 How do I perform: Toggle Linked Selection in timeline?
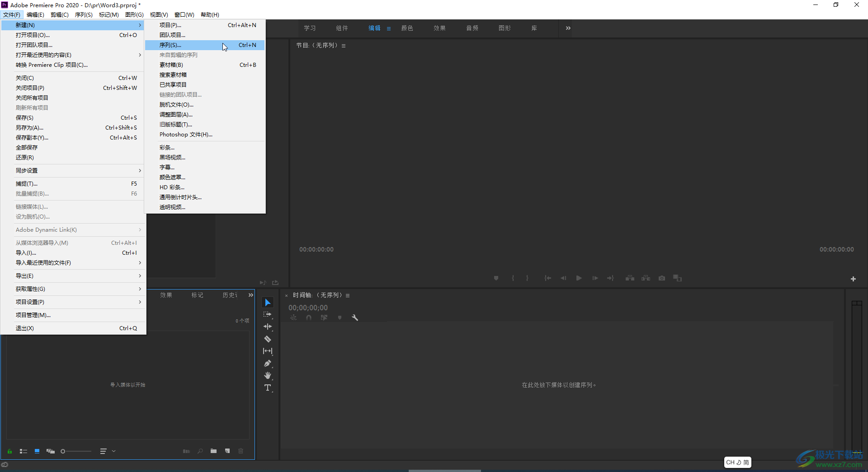[x=324, y=318]
